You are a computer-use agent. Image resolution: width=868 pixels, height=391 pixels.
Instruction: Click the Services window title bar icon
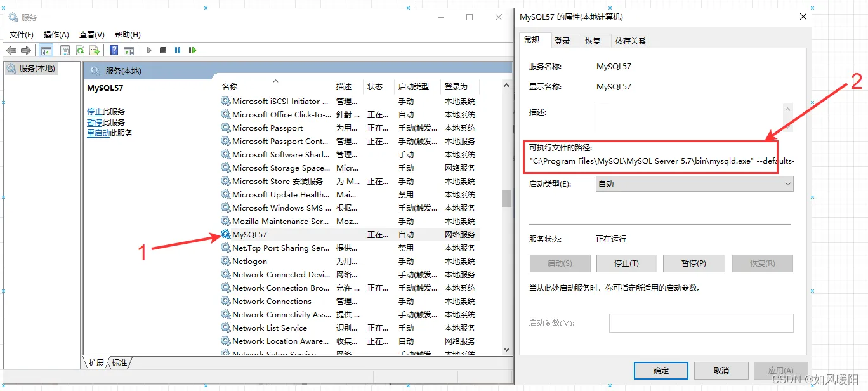(x=13, y=17)
